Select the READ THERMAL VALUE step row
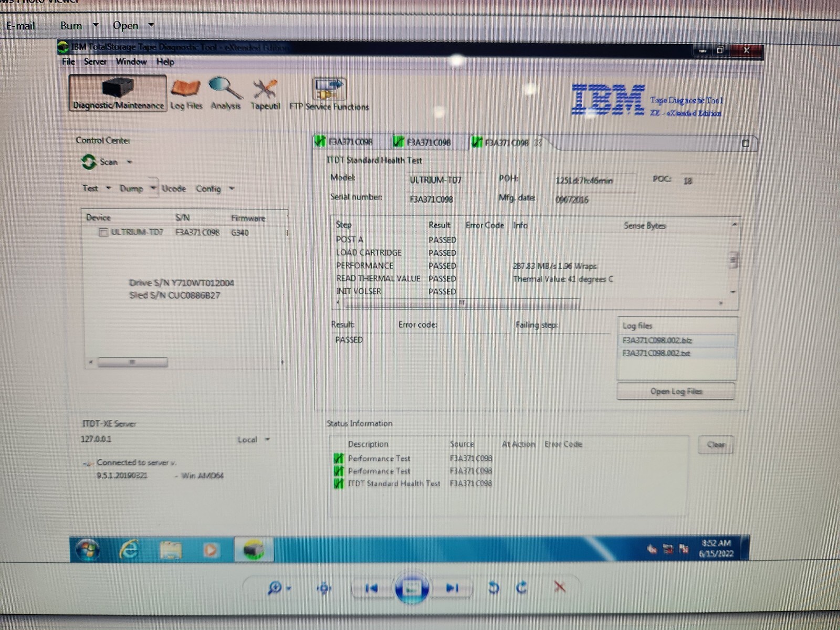Viewport: 840px width, 630px height. click(530, 279)
